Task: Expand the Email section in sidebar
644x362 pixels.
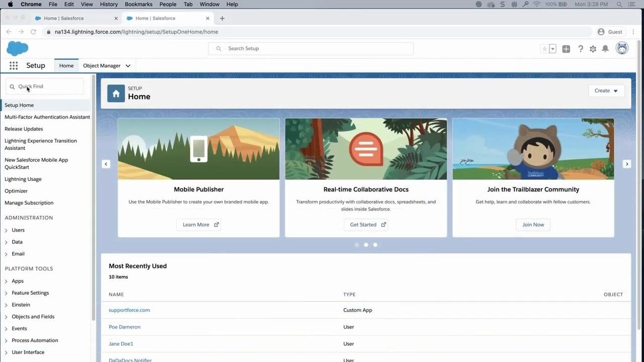Action: (x=6, y=254)
